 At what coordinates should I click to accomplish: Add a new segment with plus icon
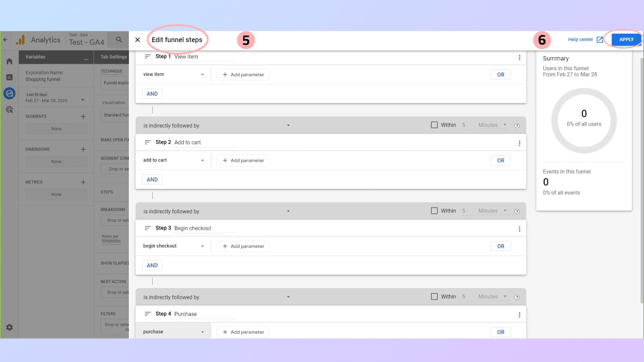click(x=83, y=117)
